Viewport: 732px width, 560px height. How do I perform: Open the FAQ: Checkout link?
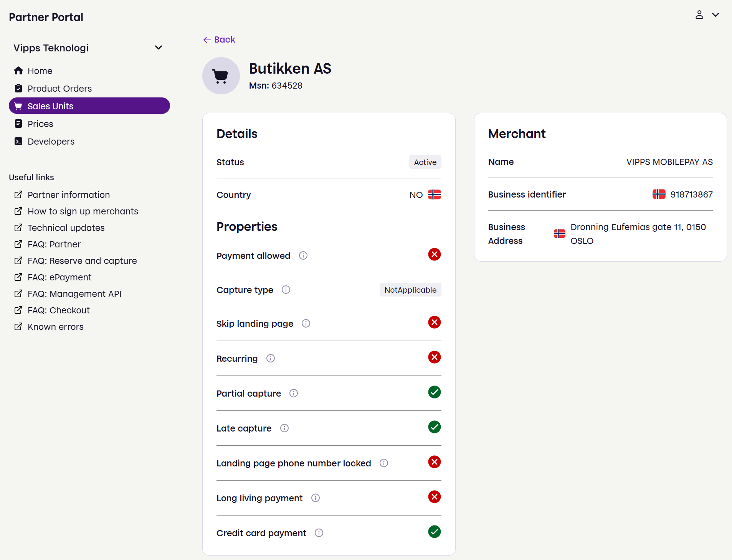pyautogui.click(x=52, y=310)
